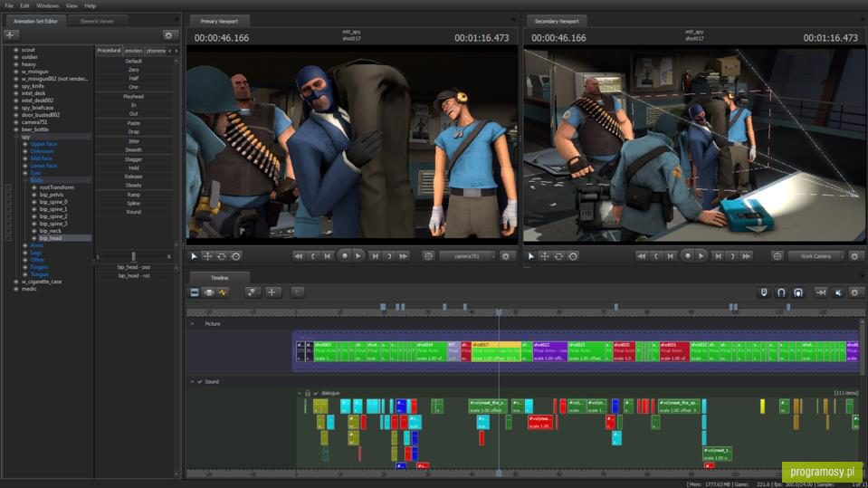Screen dimensions: 868x488
Task: Toggle camera icon beside camera751 dropdown
Action: click(428, 256)
